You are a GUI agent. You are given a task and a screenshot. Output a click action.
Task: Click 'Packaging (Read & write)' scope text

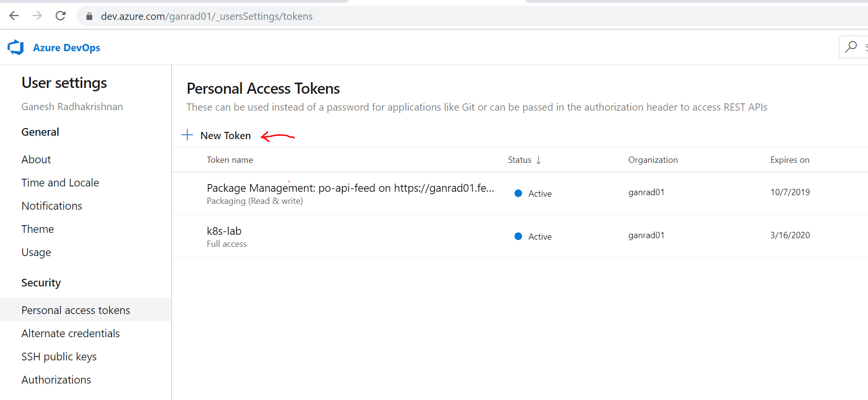255,201
